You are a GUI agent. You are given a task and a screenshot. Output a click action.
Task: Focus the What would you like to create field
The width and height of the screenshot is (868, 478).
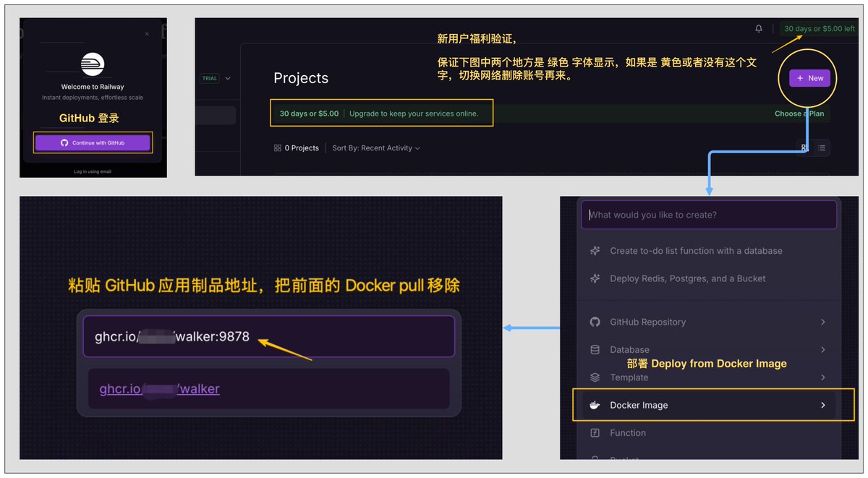709,215
